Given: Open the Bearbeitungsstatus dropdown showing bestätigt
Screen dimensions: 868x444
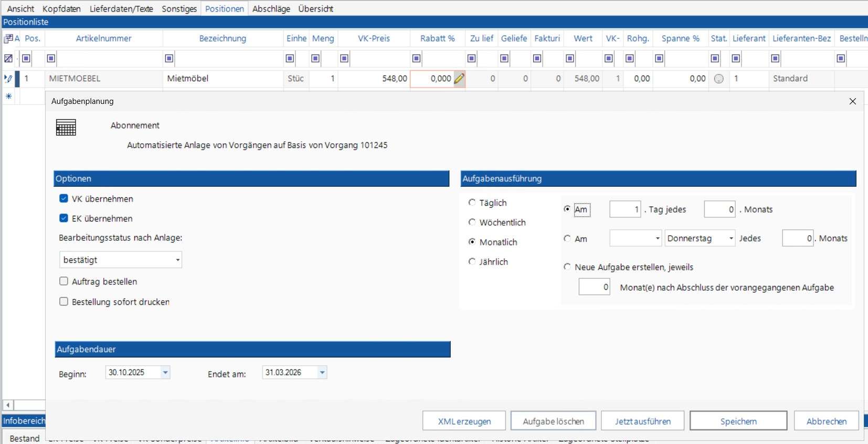Looking at the screenshot, I should click(x=177, y=260).
